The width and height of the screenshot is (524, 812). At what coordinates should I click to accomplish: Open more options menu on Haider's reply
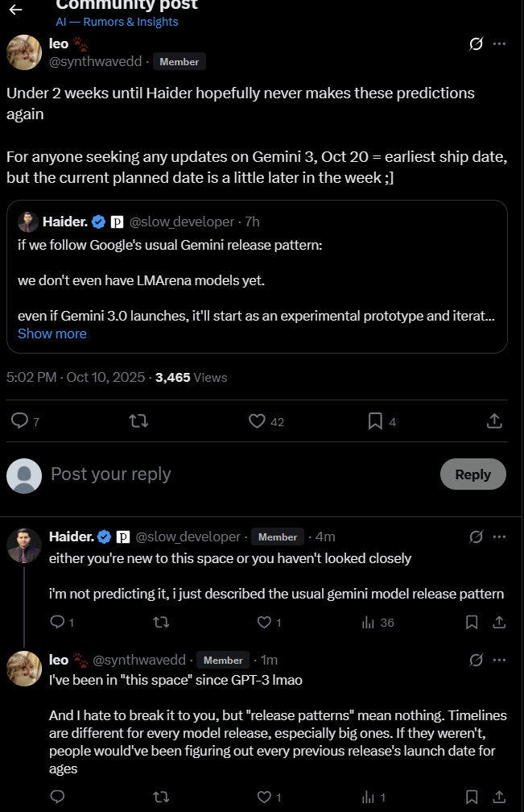[x=500, y=536]
